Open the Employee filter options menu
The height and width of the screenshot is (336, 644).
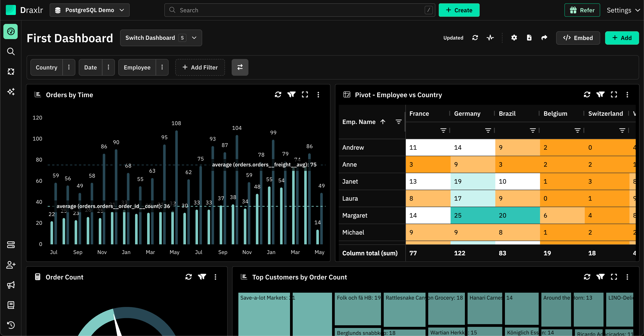tap(162, 67)
